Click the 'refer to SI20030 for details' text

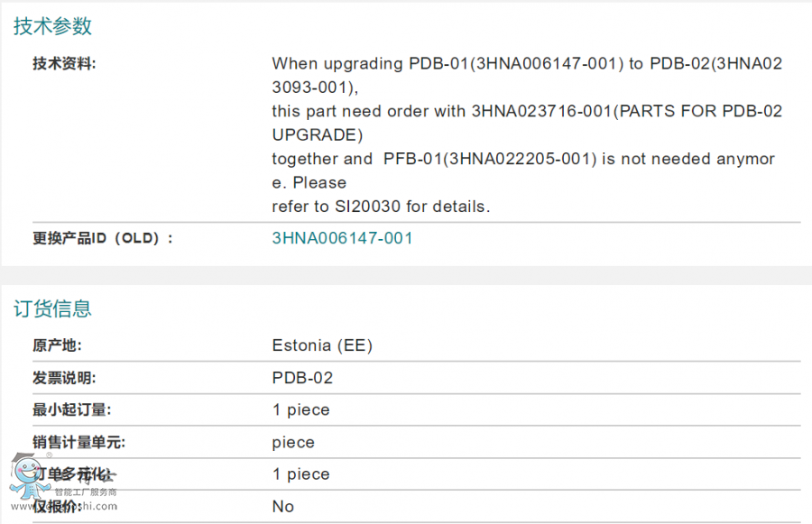click(x=381, y=207)
